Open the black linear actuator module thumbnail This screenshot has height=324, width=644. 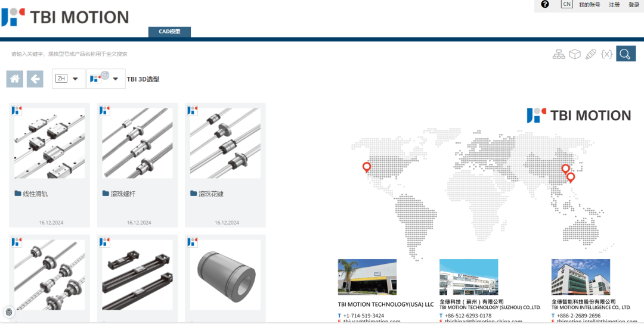(137, 275)
